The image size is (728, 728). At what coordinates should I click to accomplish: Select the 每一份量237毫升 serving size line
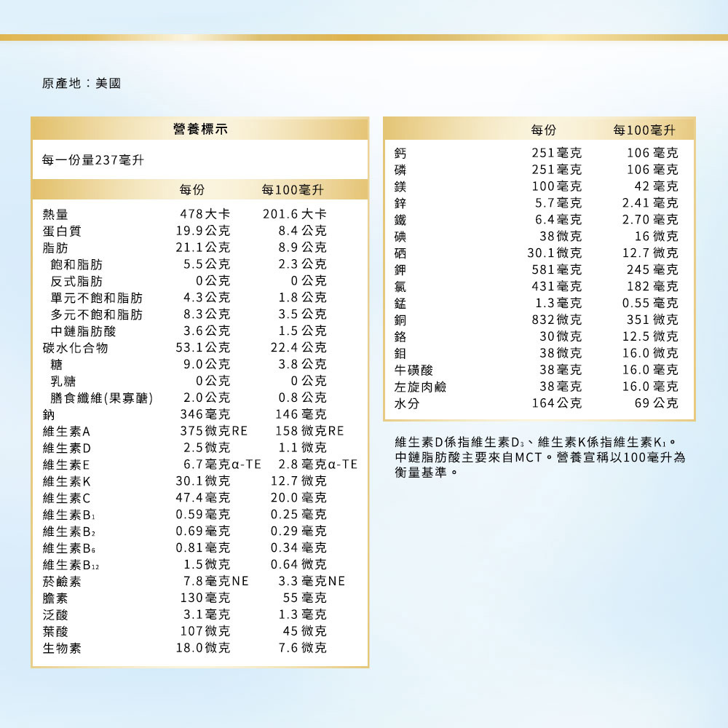click(x=92, y=160)
